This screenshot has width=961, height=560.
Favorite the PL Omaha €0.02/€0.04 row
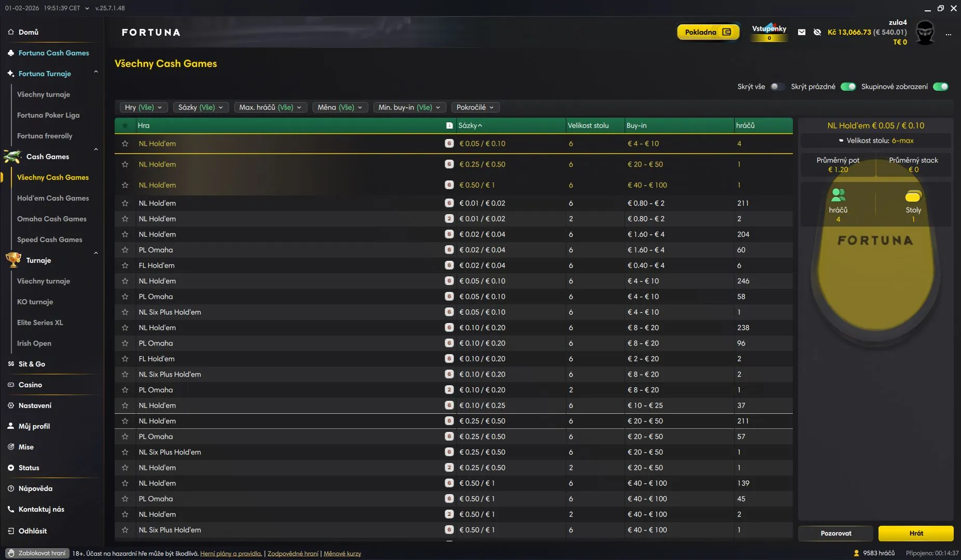click(125, 250)
